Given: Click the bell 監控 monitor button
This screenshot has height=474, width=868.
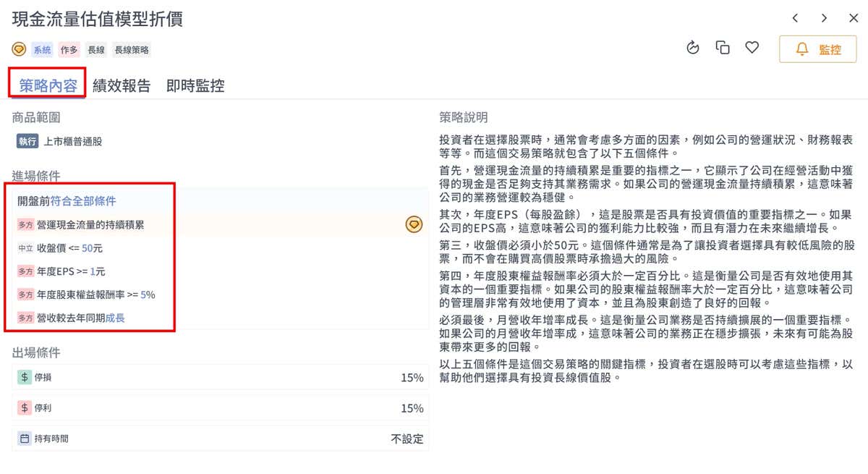Looking at the screenshot, I should click(x=817, y=49).
